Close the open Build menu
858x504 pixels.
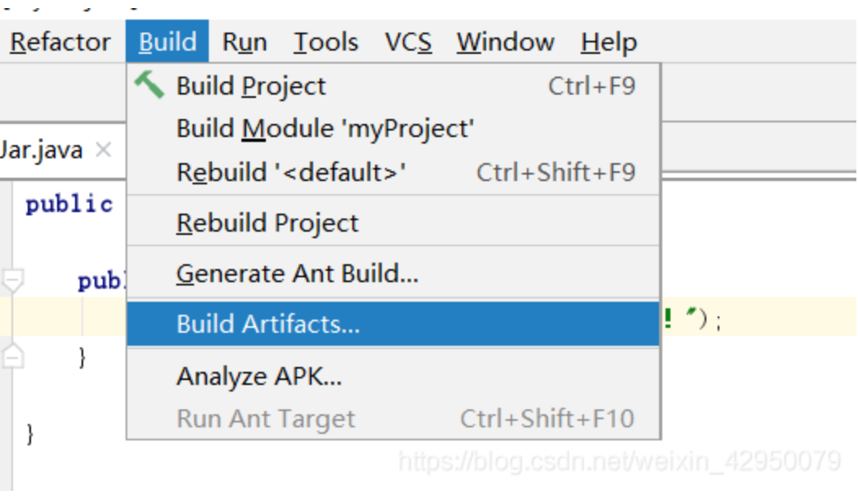coord(167,42)
